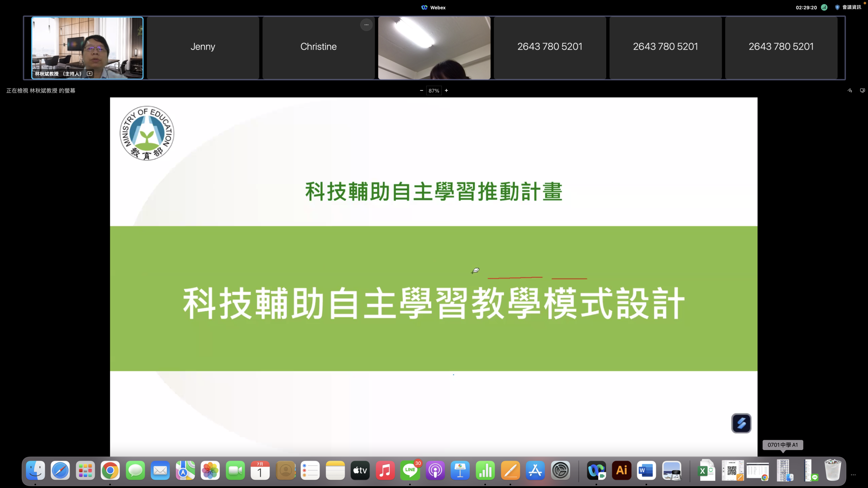Open more options on Christine's tile
The height and width of the screenshot is (488, 868).
[x=366, y=25]
